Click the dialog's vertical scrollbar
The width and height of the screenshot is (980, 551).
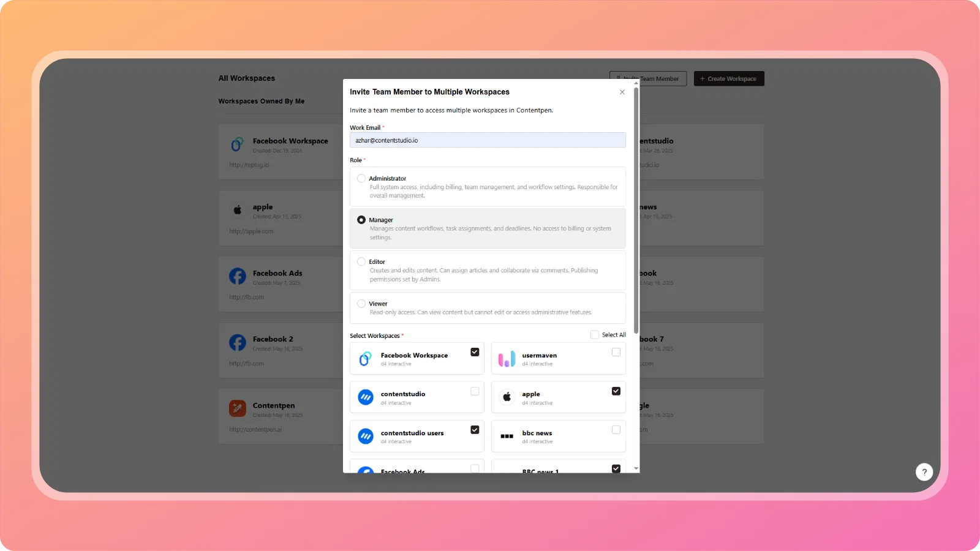tap(636, 211)
